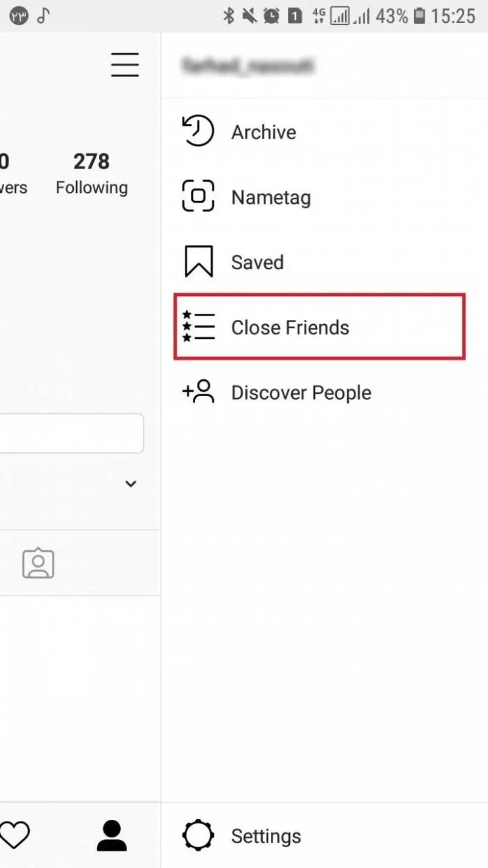
Task: Open the hamburger menu icon
Action: click(125, 65)
